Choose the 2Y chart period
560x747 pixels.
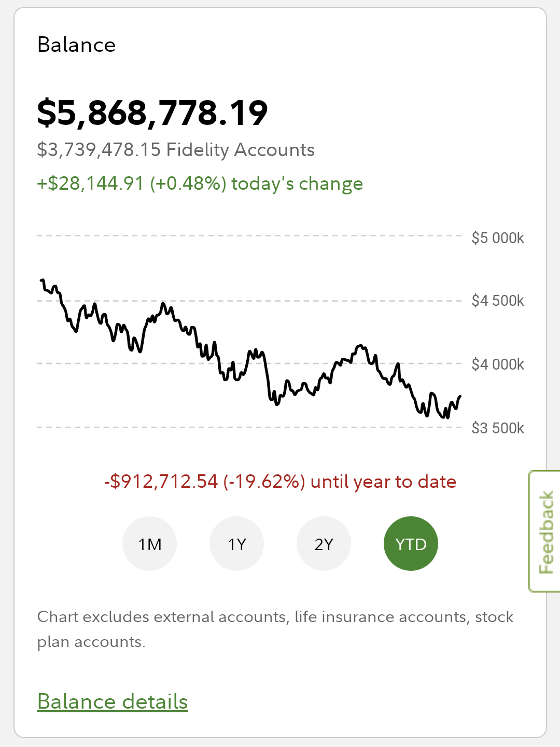324,544
